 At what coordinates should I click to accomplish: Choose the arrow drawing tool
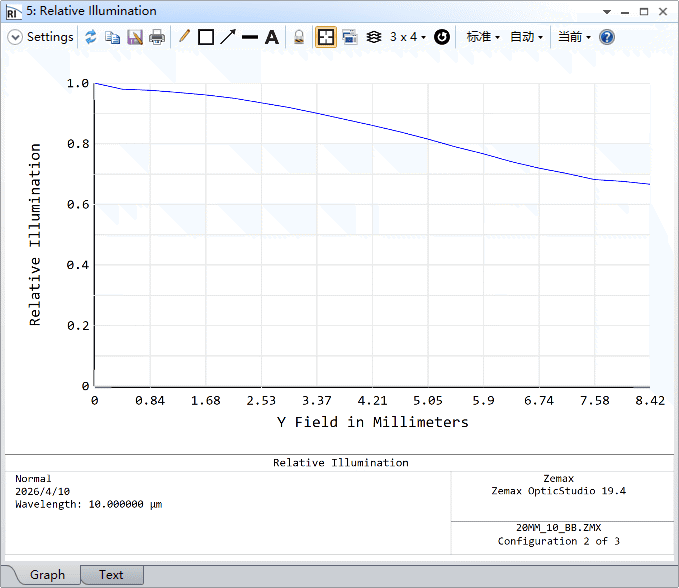point(228,37)
